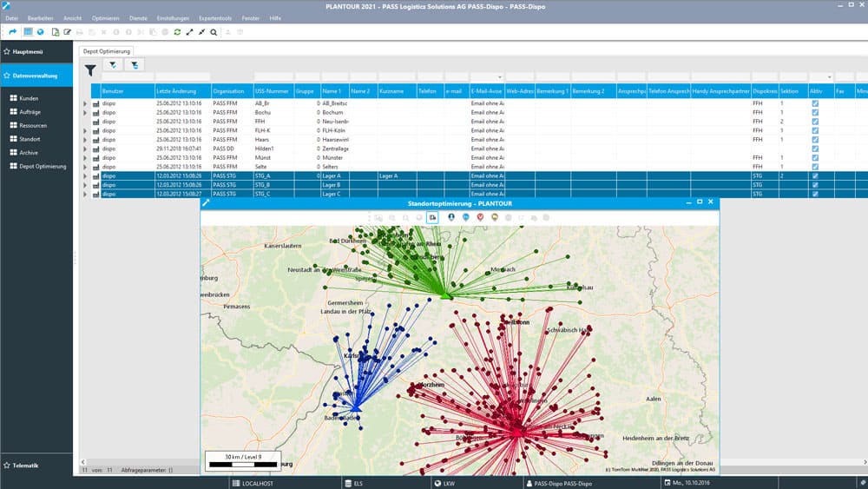The image size is (868, 489).
Task: Click the expand diagonal arrows icon
Action: pyautogui.click(x=190, y=32)
